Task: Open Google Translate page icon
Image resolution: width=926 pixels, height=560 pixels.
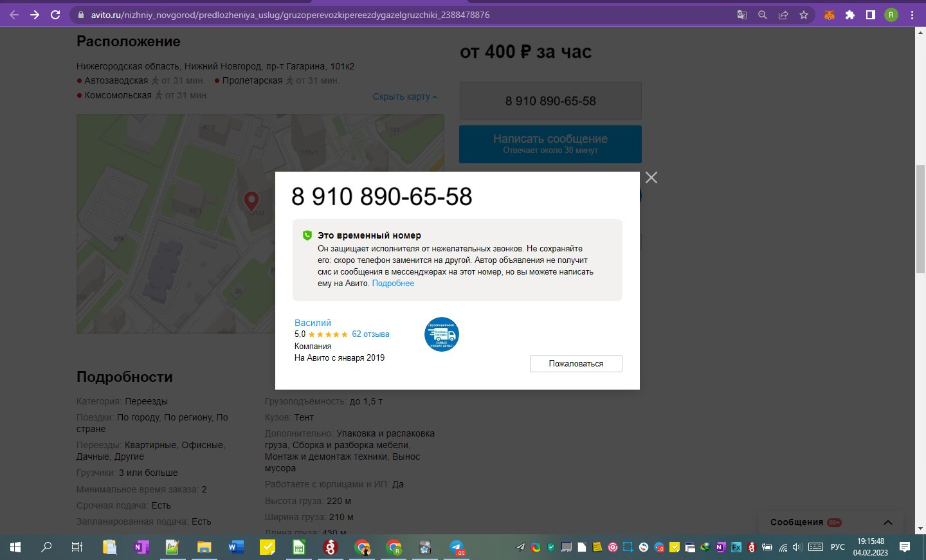Action: (x=742, y=15)
